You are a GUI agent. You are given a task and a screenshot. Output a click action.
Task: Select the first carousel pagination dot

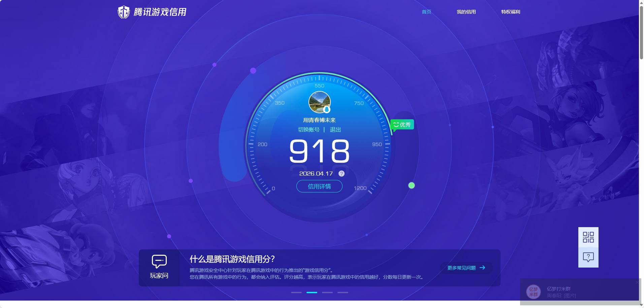pyautogui.click(x=296, y=292)
